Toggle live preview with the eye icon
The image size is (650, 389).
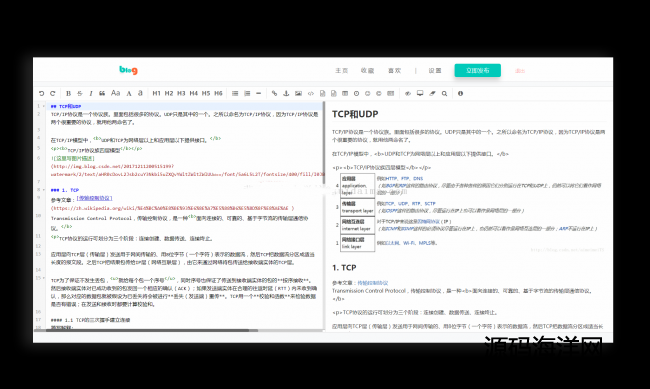[408, 93]
